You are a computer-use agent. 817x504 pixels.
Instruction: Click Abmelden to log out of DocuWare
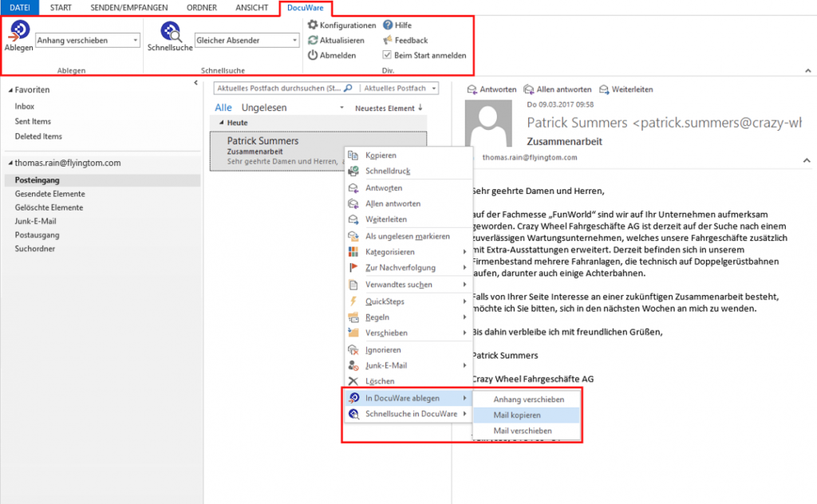pyautogui.click(x=311, y=53)
